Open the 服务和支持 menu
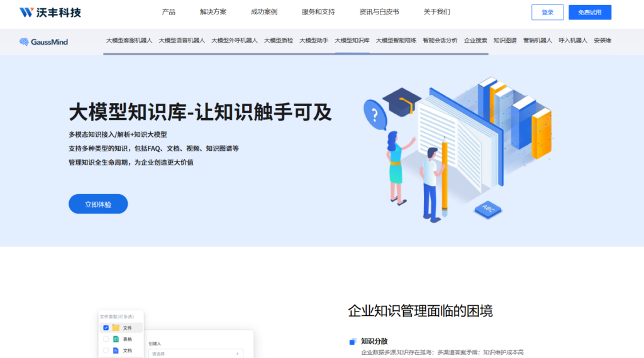The width and height of the screenshot is (644, 358). pyautogui.click(x=318, y=12)
